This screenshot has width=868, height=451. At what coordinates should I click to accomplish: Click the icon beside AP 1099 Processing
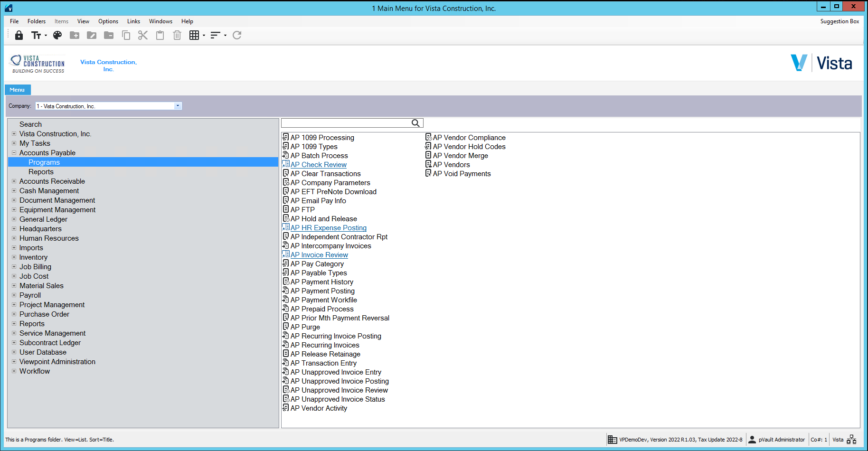pos(285,137)
